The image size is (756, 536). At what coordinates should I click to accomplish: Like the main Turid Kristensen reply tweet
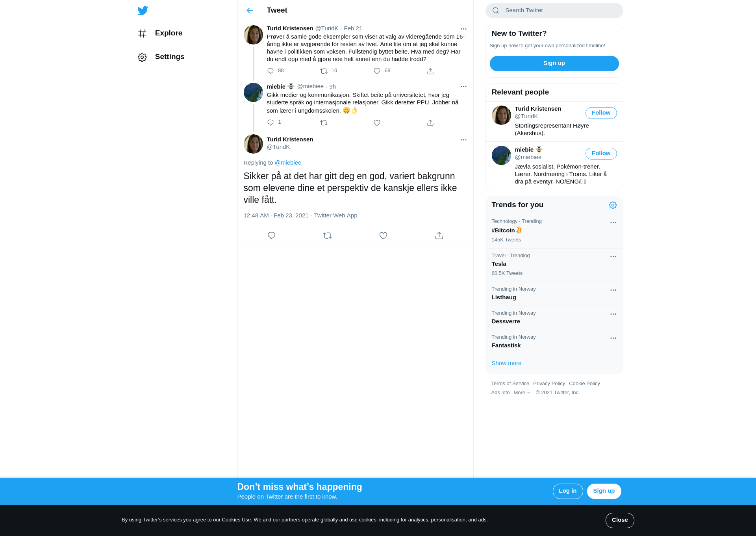(x=383, y=236)
